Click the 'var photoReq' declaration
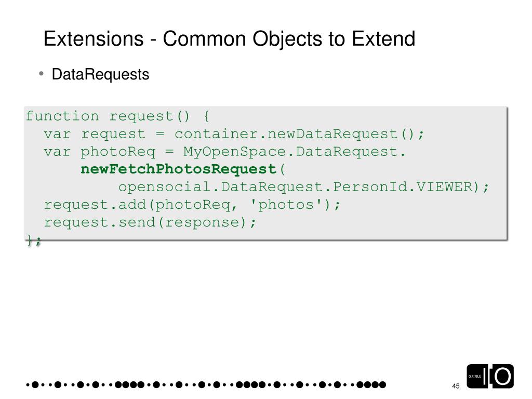The width and height of the screenshot is (532, 399). 100,152
